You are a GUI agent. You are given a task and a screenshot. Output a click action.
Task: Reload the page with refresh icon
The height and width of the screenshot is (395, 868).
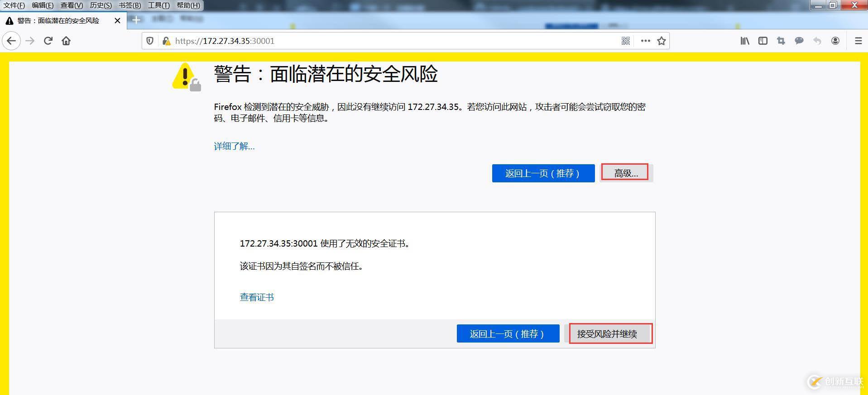48,41
